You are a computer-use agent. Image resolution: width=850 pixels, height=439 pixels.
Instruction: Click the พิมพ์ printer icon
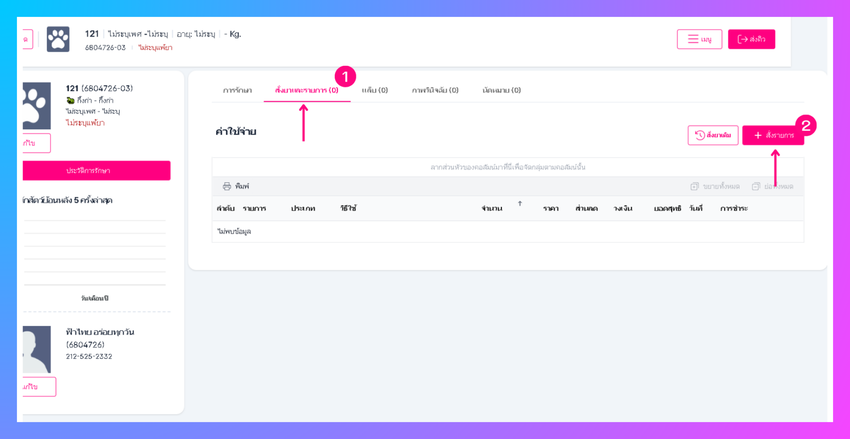[x=227, y=186]
